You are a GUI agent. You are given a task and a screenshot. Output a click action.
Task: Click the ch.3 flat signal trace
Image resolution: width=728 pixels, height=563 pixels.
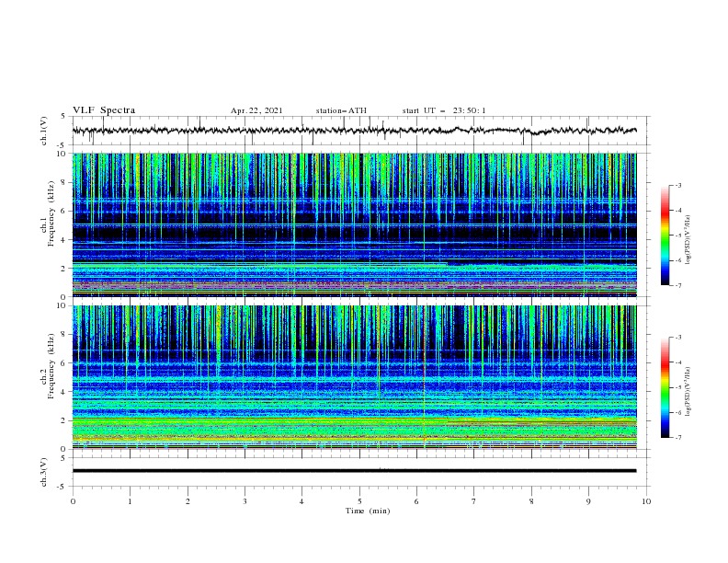pyautogui.click(x=354, y=471)
